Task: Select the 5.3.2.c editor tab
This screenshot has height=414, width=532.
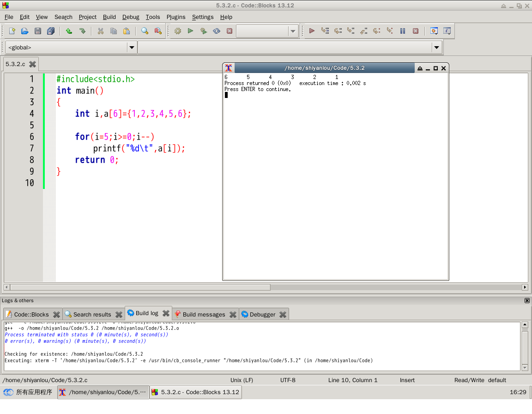Action: [x=15, y=64]
